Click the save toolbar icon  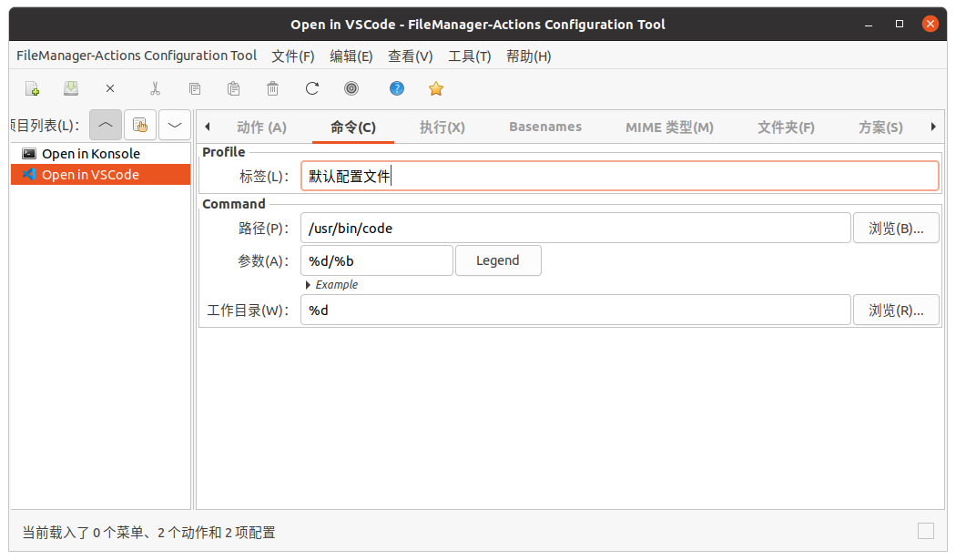pyautogui.click(x=71, y=88)
